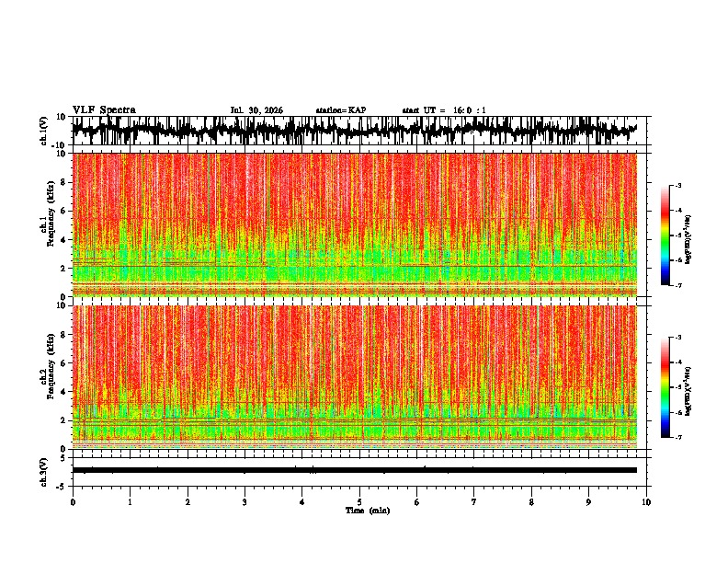Click the 8 minute tick on time axis
The image size is (728, 563).
(531, 502)
